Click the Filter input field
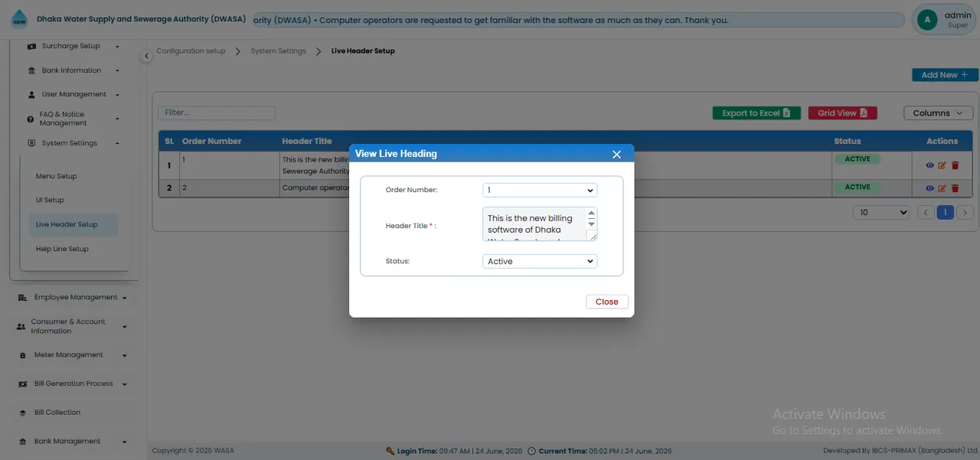 click(217, 113)
